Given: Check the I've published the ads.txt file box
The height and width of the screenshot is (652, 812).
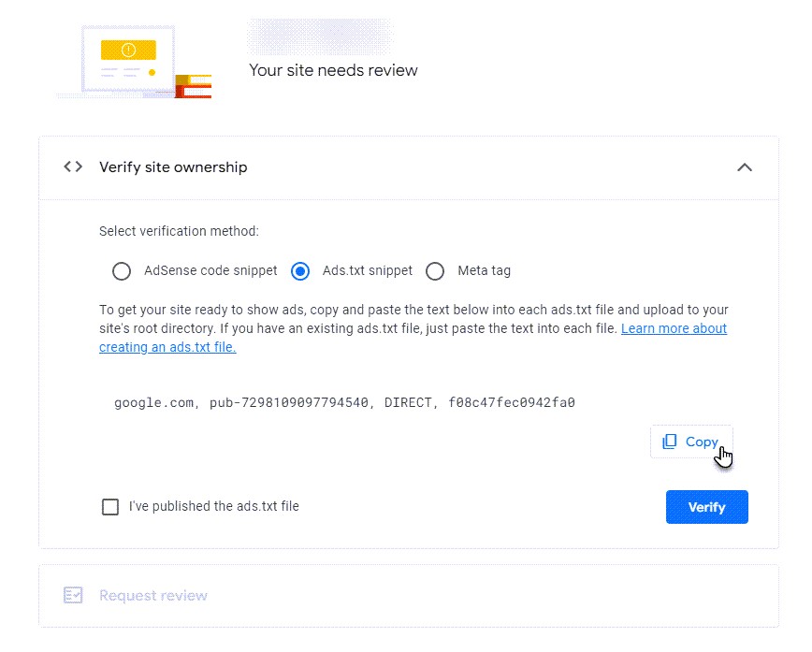Looking at the screenshot, I should 110,507.
